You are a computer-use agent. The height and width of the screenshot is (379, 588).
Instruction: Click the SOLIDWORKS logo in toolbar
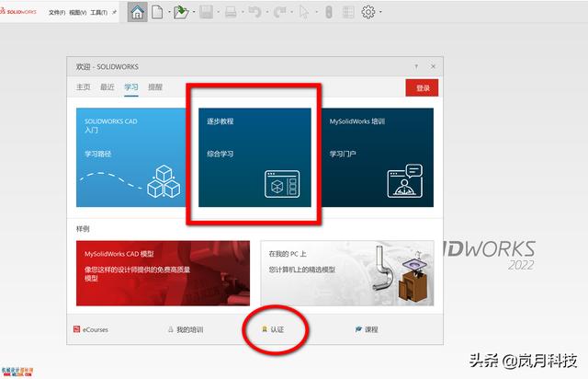[x=18, y=12]
